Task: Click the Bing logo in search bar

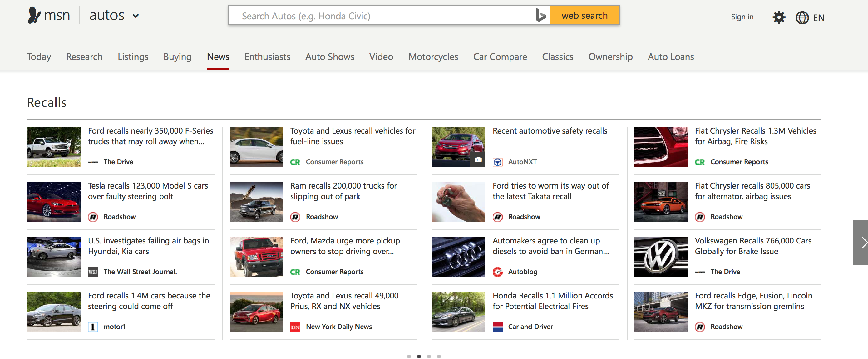Action: 540,16
